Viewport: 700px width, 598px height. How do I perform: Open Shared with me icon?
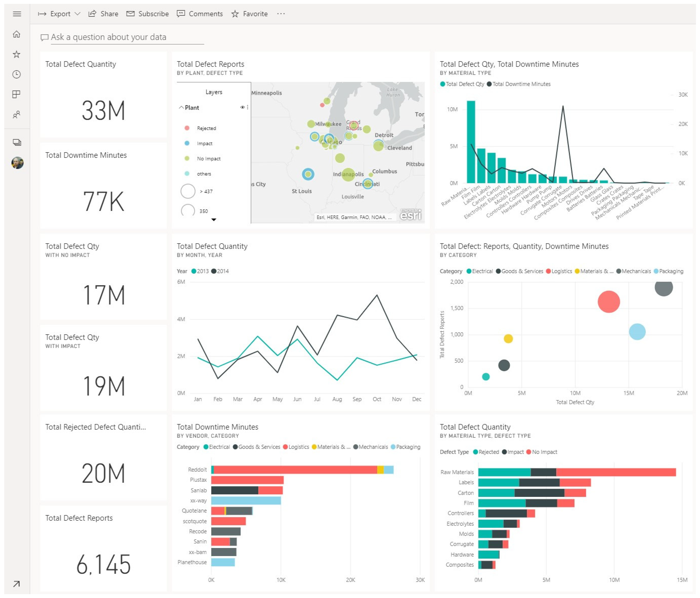tap(17, 114)
